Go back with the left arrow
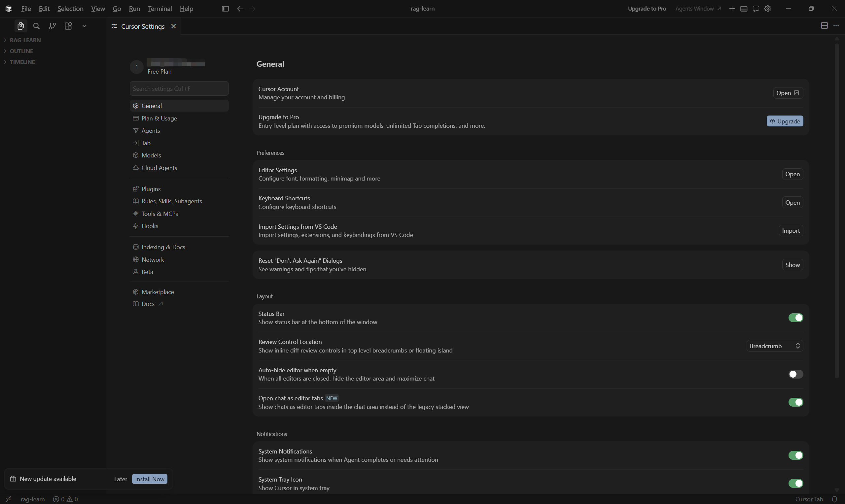 240,9
